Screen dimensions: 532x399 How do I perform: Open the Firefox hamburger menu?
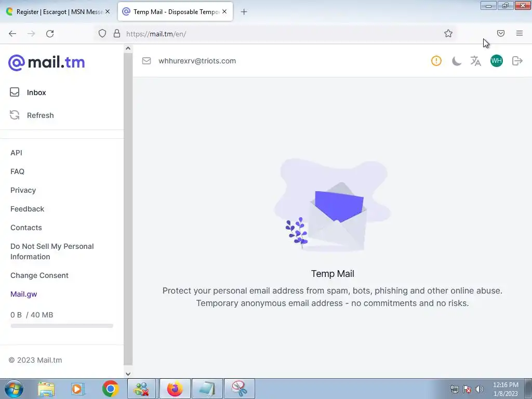[x=520, y=33]
